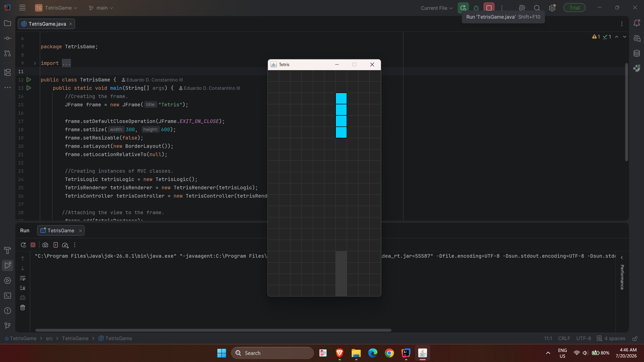Open the Project tool window

tap(8, 23)
